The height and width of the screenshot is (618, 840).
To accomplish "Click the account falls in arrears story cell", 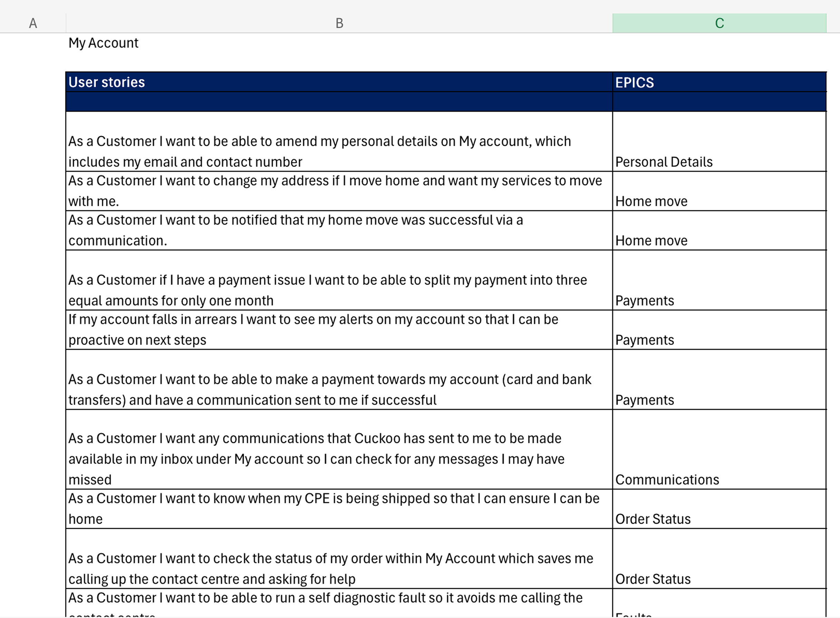I will (x=313, y=330).
